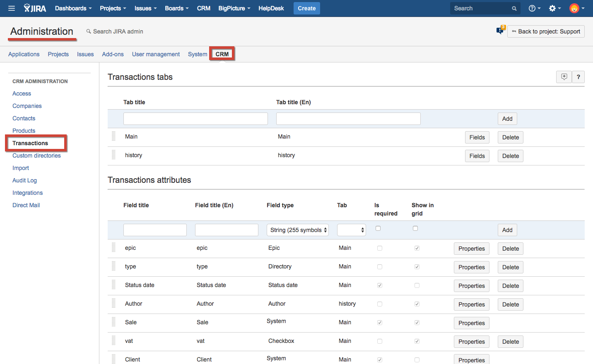Toggle Is required checkbox for epic row
This screenshot has width=593, height=364.
pos(380,248)
